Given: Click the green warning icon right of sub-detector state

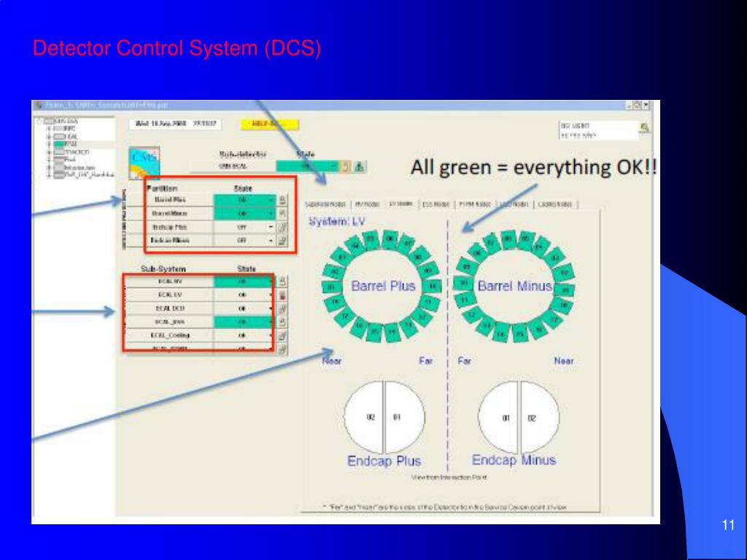Looking at the screenshot, I should 359,167.
